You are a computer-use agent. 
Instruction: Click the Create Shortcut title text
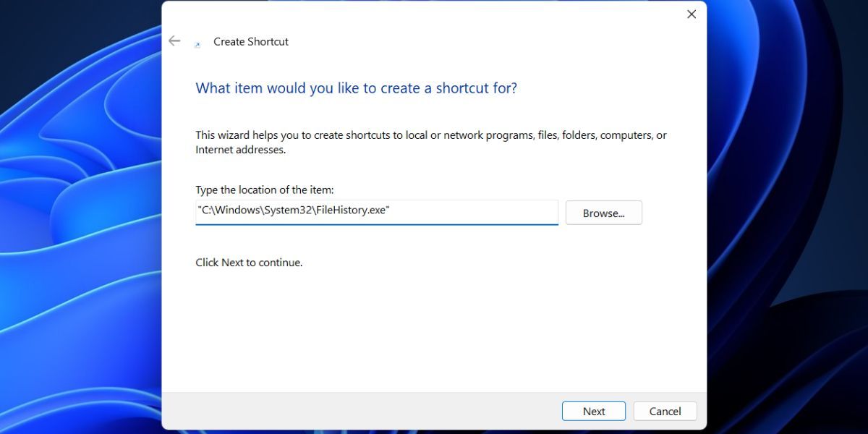251,42
